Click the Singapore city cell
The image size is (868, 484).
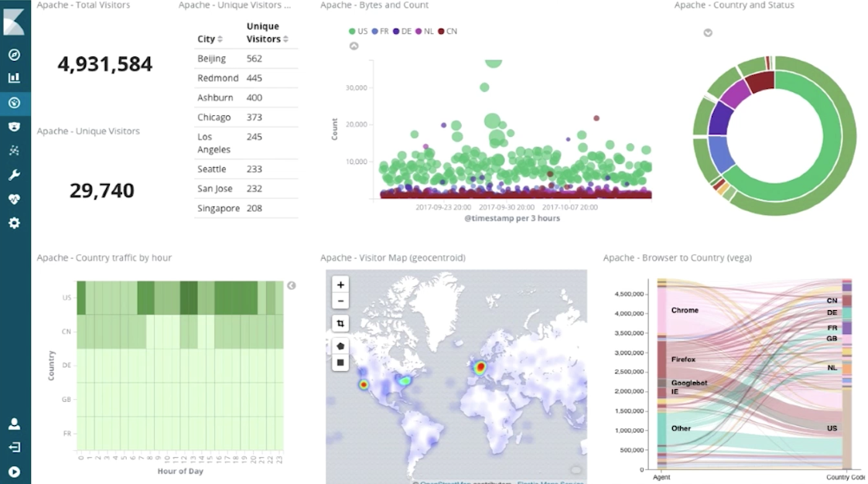218,208
